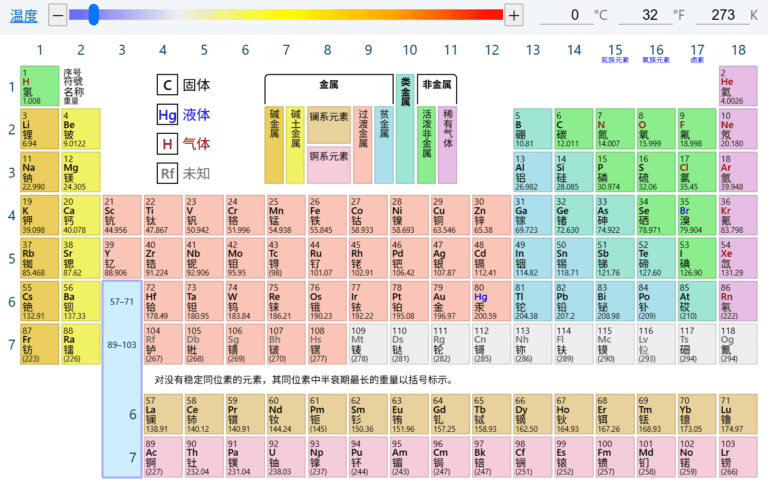Open the Francium (Fr) element cell
This screenshot has height=487, width=768.
(x=40, y=344)
